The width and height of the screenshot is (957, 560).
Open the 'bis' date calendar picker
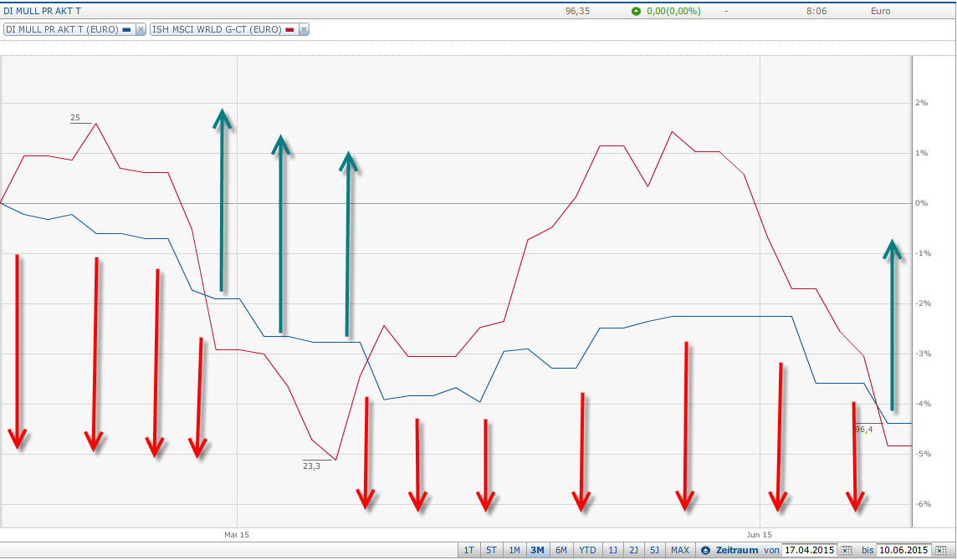click(x=940, y=550)
